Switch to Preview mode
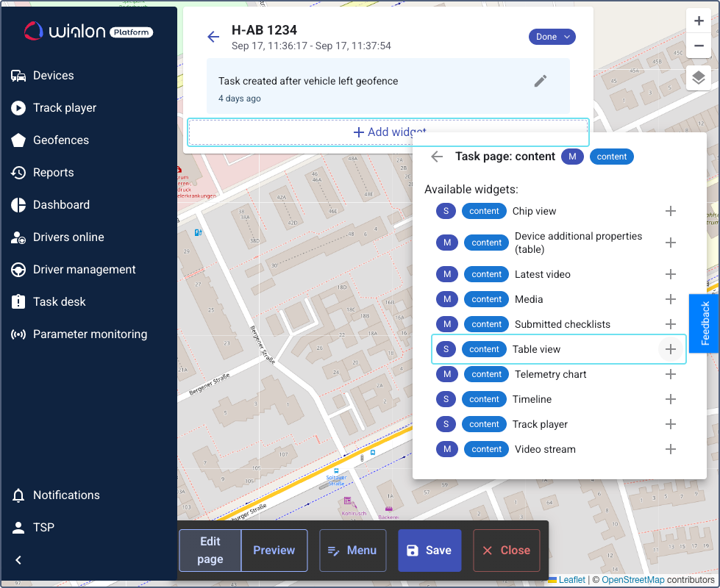The image size is (720, 588). [x=274, y=551]
